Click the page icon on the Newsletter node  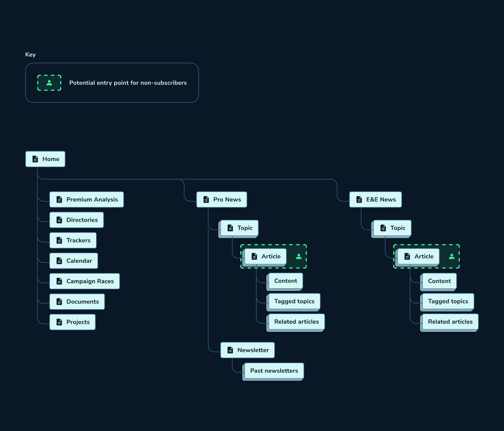[230, 350]
